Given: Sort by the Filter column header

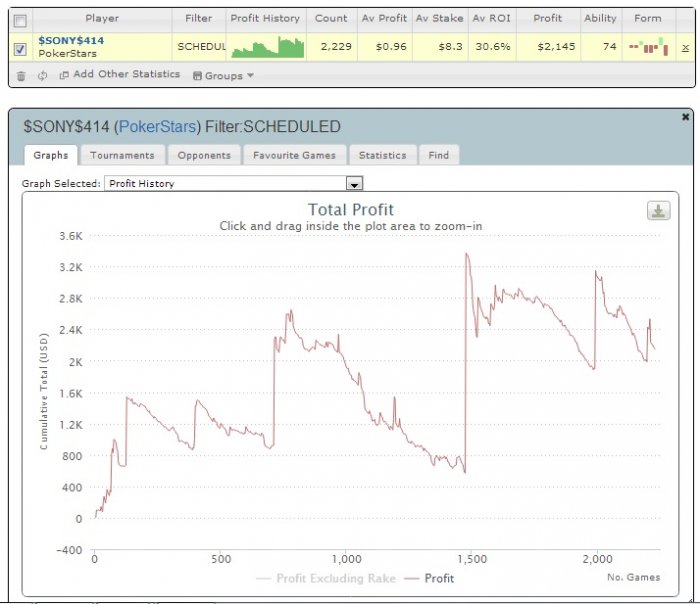Looking at the screenshot, I should coord(199,19).
